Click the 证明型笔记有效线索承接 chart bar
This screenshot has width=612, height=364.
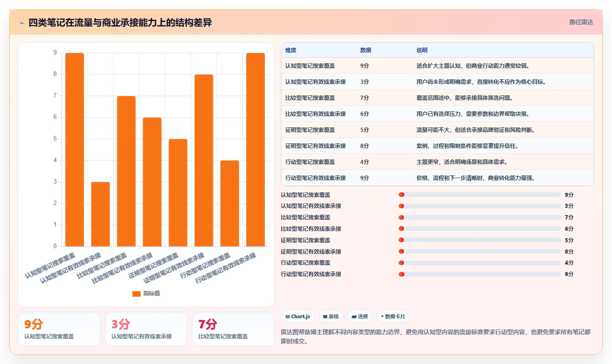click(204, 160)
